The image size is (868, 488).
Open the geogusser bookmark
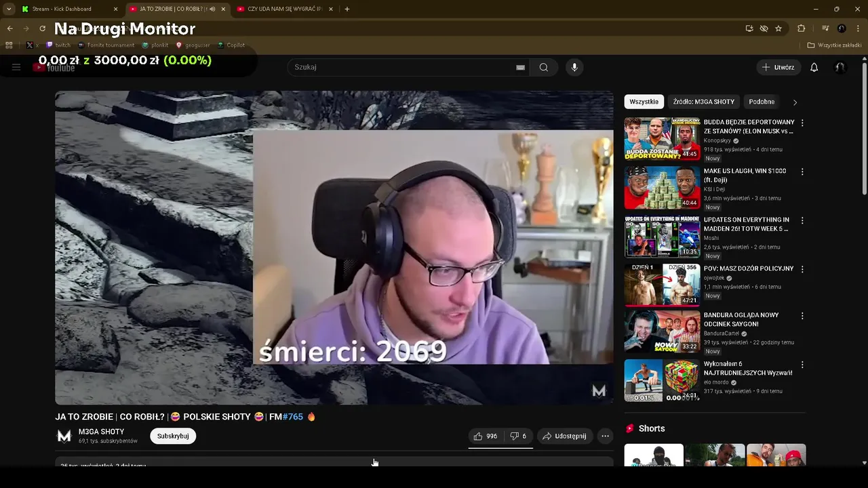click(x=193, y=45)
